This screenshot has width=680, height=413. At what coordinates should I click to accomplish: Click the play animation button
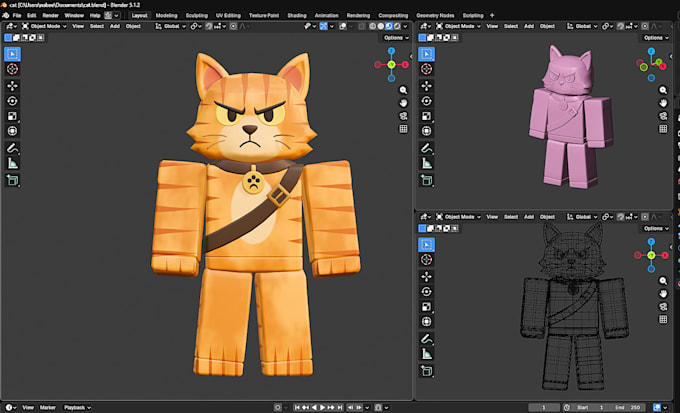tap(322, 407)
